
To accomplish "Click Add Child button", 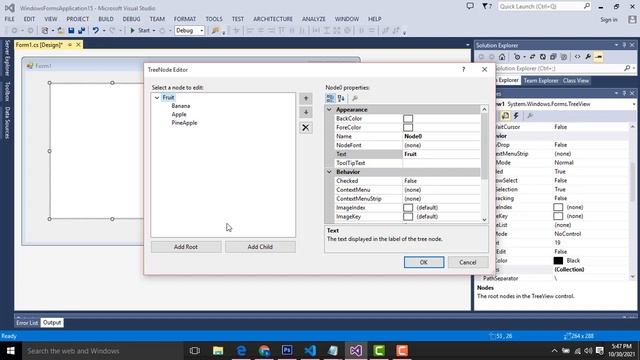I will coord(260,247).
